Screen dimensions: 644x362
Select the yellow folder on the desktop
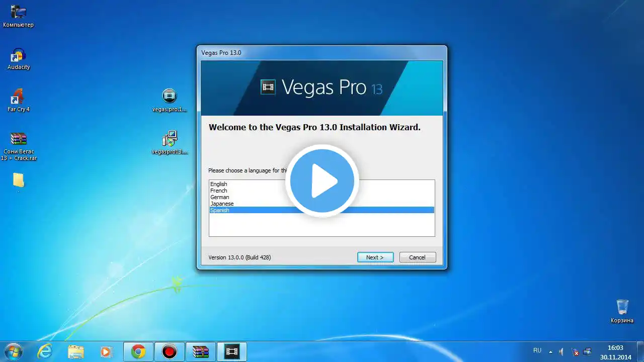pos(19,180)
